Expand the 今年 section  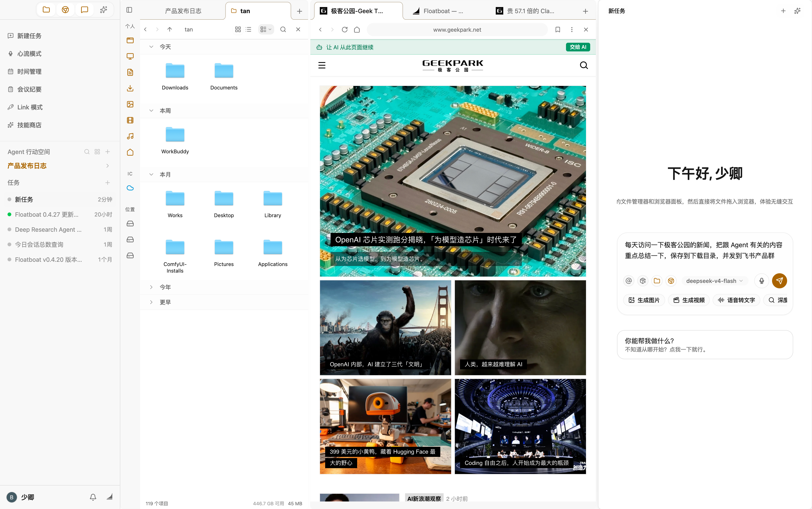[x=151, y=287]
